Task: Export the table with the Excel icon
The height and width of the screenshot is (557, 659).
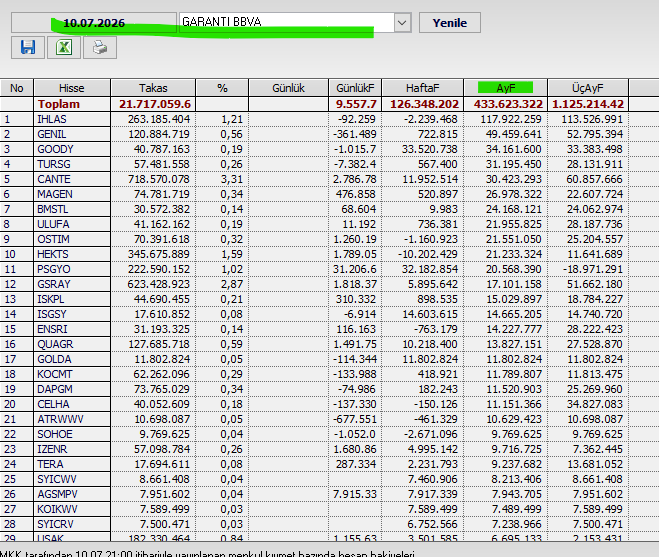Action: (x=64, y=48)
